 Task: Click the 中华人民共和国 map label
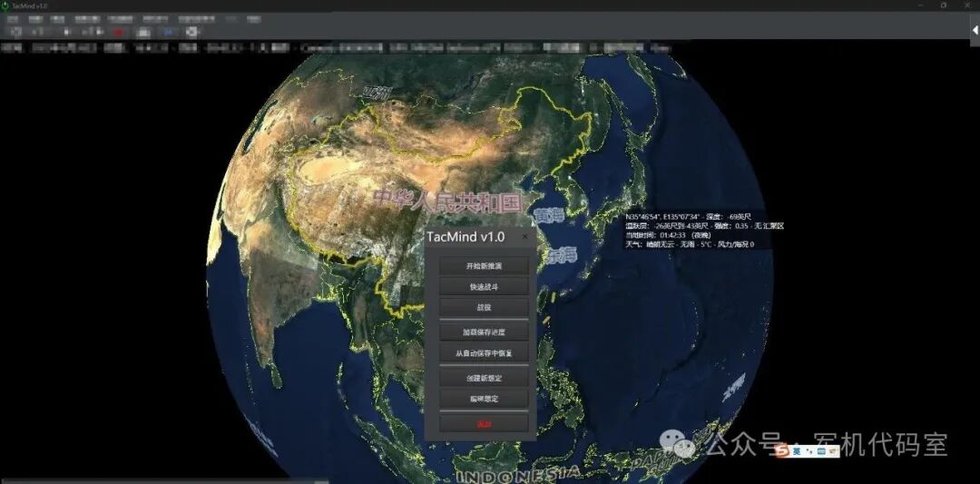(x=447, y=200)
